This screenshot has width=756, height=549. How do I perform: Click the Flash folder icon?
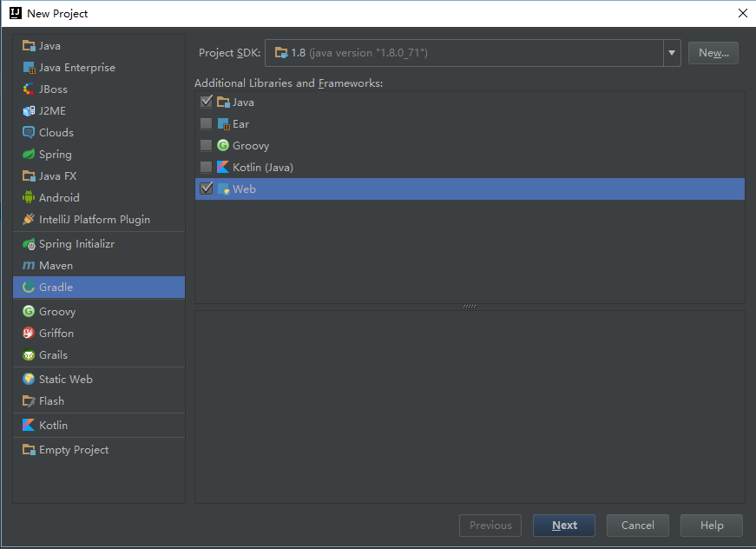pos(29,401)
